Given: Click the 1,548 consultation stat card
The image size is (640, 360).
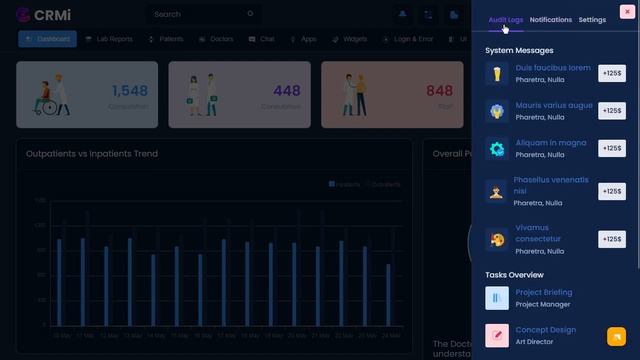Looking at the screenshot, I should [87, 95].
